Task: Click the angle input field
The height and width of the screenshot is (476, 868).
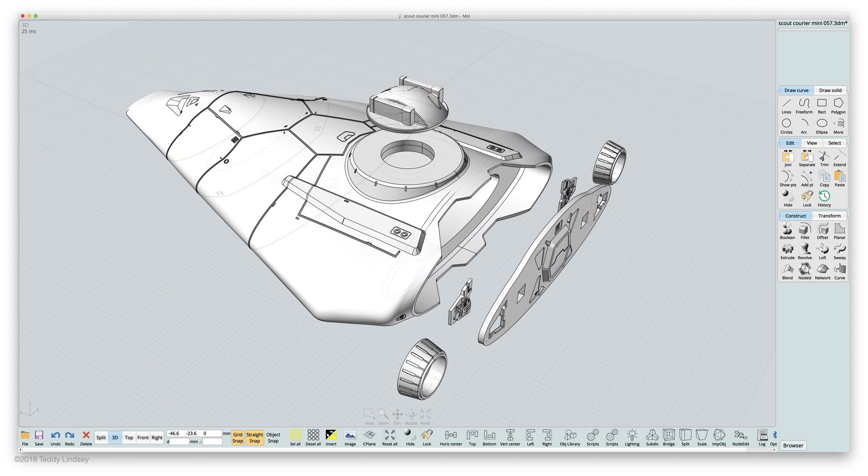Action: (x=212, y=442)
